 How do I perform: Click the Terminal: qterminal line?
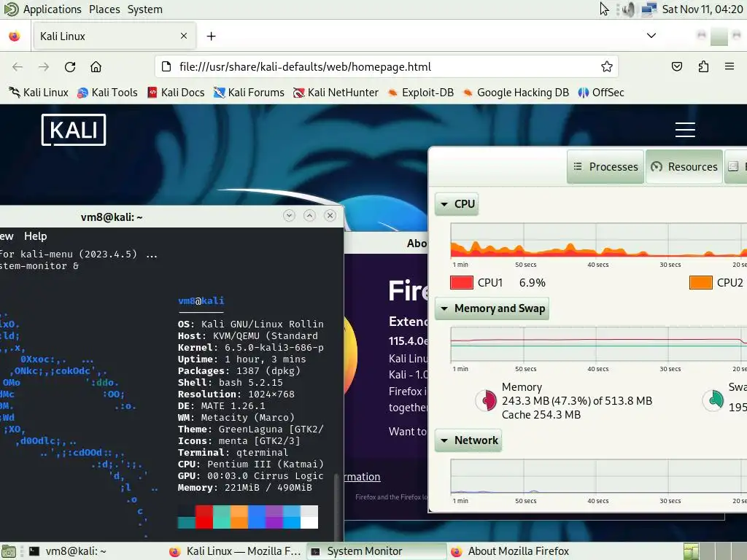(x=233, y=453)
